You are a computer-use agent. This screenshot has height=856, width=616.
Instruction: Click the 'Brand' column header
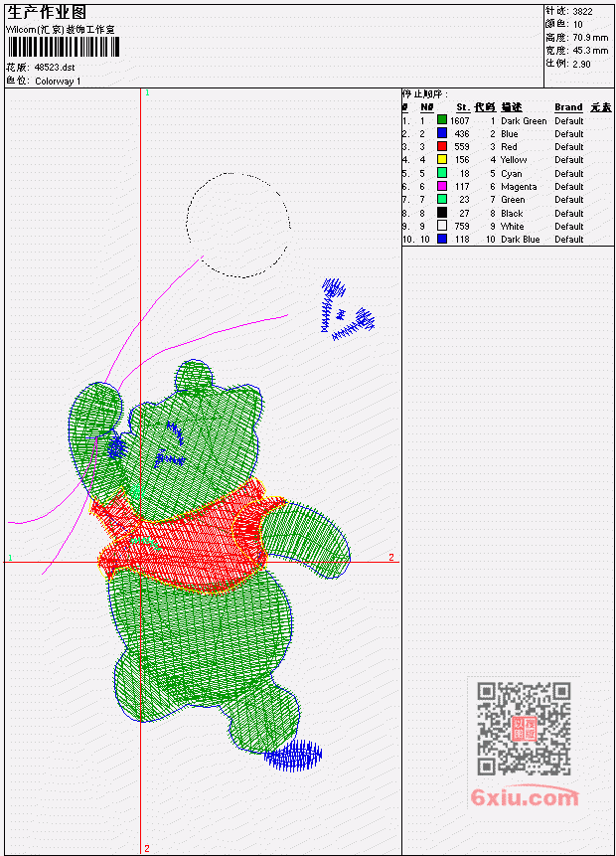pos(568,107)
